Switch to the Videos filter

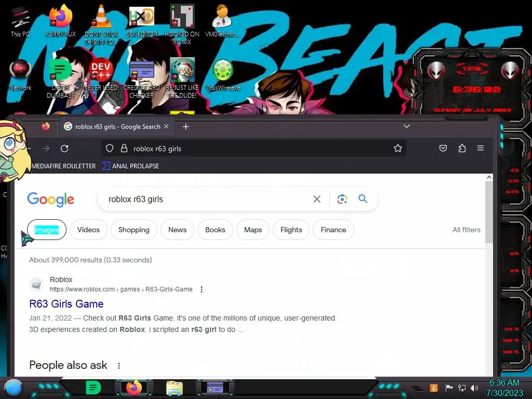tap(88, 230)
